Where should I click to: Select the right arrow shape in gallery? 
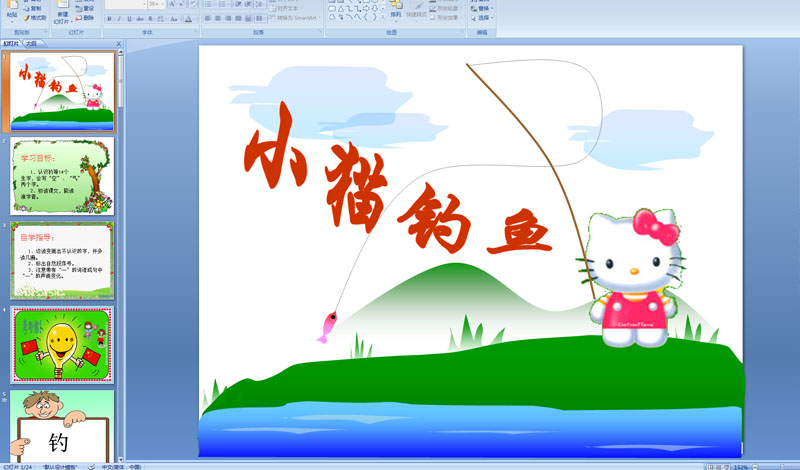[366, 9]
